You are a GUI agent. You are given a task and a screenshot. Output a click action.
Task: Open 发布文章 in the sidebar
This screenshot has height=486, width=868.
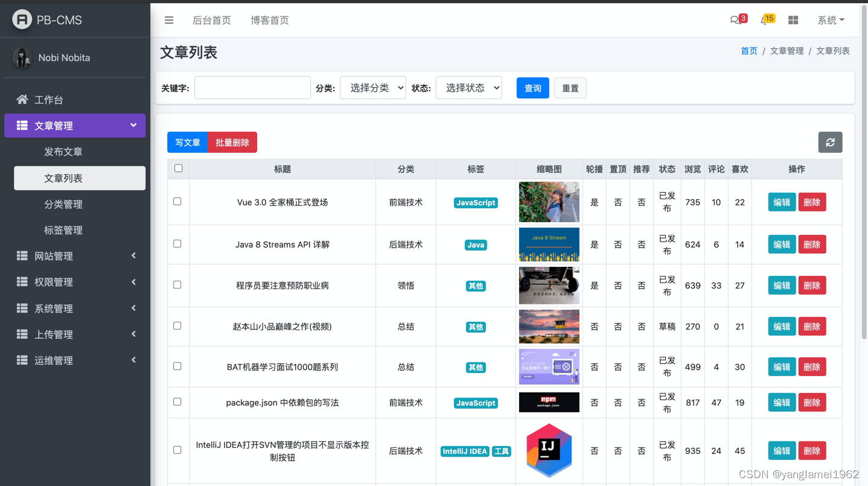click(x=80, y=152)
